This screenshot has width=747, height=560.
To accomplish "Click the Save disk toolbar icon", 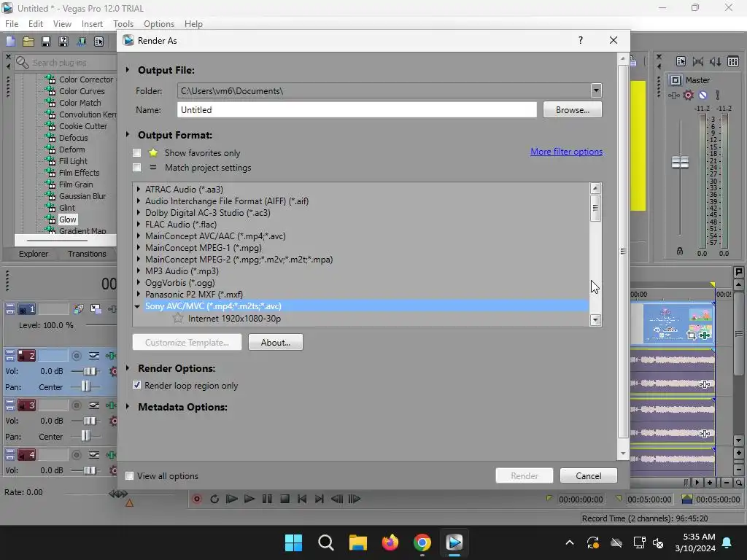I will coord(46,42).
